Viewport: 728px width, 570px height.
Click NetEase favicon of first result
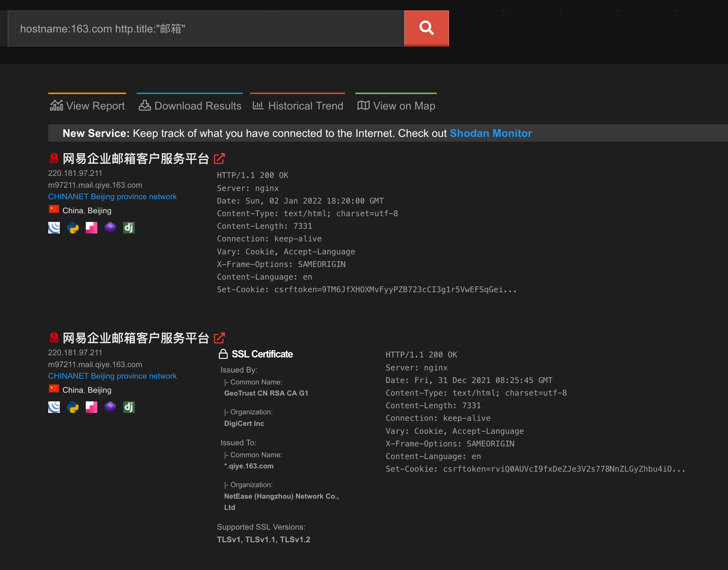click(x=54, y=158)
